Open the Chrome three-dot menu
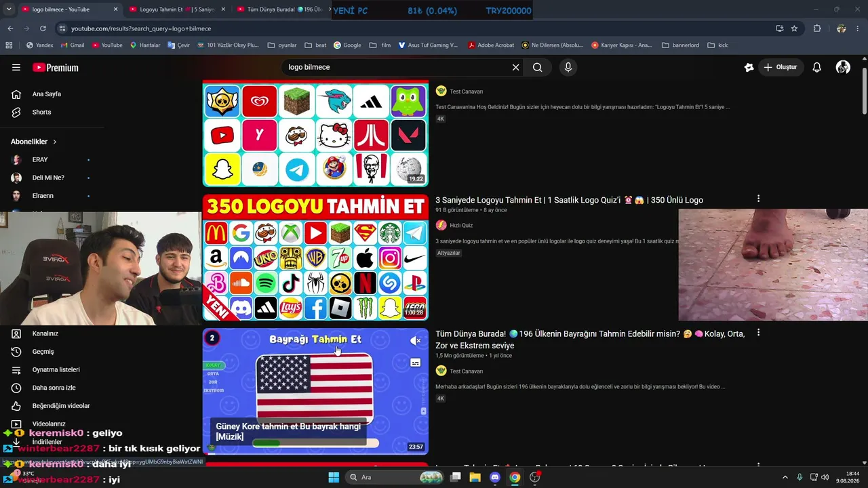This screenshot has height=488, width=868. coord(858,28)
